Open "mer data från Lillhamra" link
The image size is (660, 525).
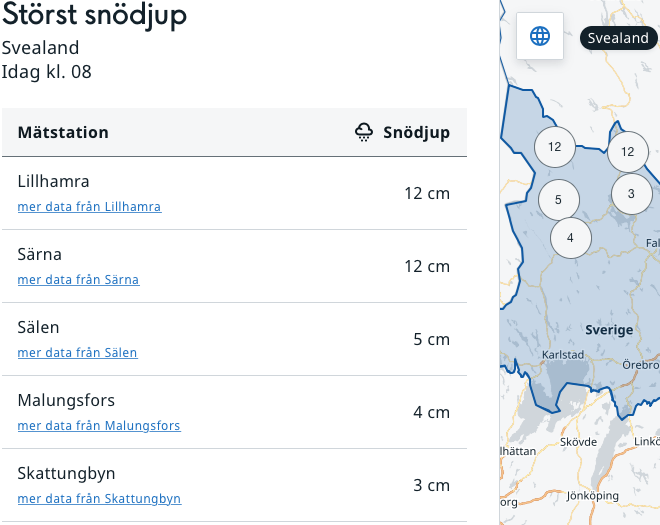pyautogui.click(x=89, y=207)
